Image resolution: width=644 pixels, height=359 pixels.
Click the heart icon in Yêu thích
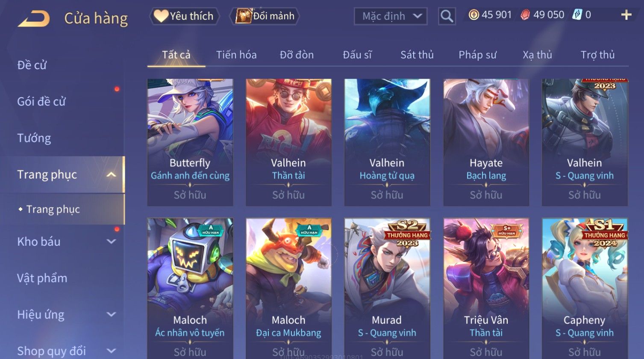point(161,16)
